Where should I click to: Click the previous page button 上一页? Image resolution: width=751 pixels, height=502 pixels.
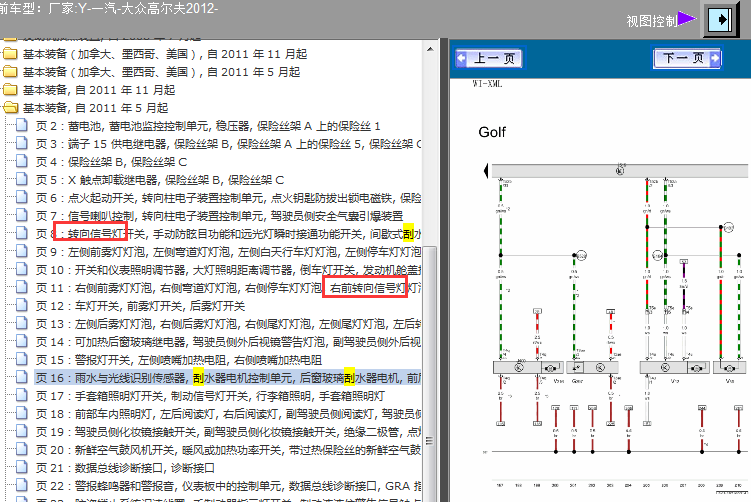coord(489,58)
